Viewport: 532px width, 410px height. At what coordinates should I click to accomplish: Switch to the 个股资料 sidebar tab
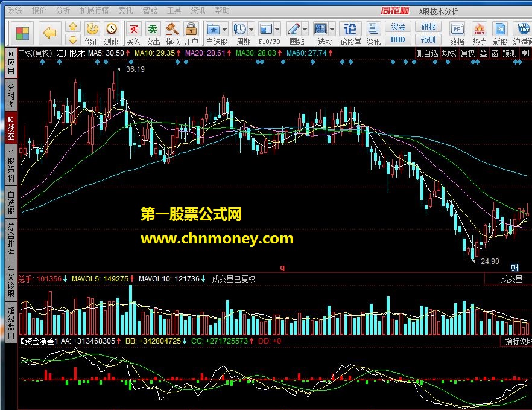(11, 165)
